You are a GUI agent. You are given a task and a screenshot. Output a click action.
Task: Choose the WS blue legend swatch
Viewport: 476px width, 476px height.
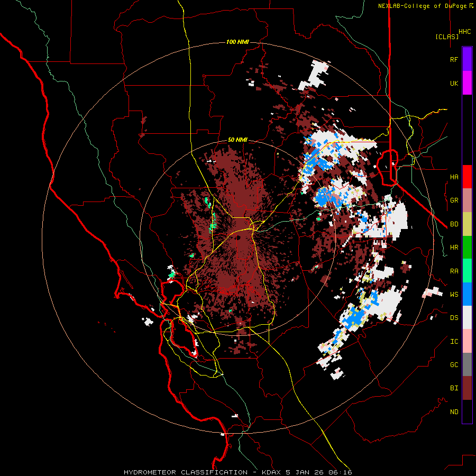click(467, 294)
